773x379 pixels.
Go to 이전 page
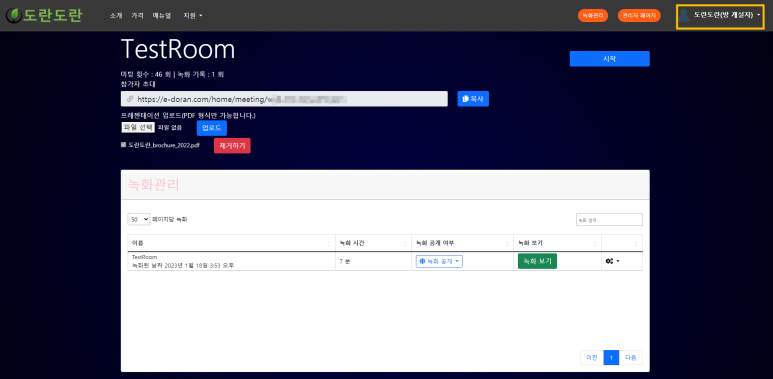[x=592, y=358]
